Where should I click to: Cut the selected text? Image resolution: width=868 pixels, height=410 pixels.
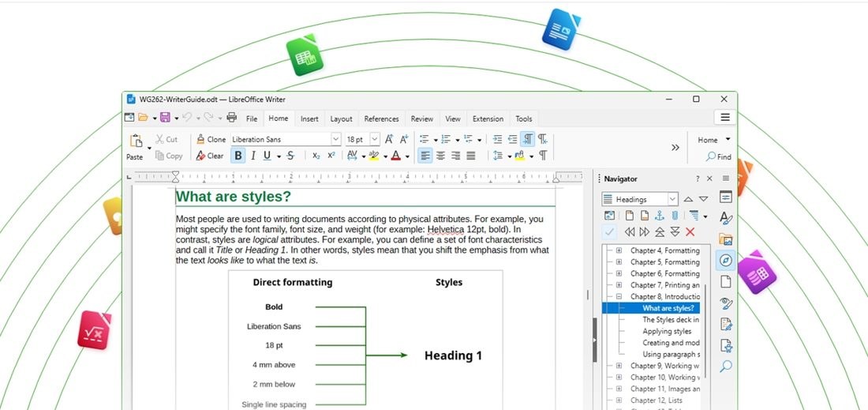[x=166, y=140]
